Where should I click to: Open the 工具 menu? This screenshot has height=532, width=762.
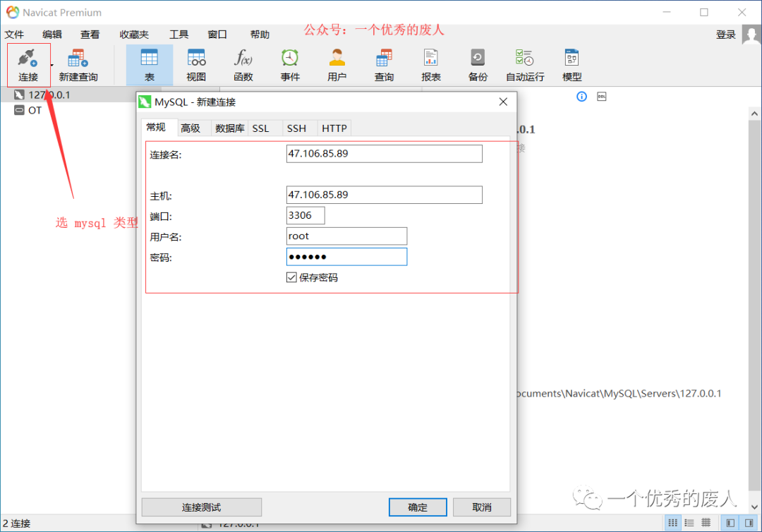pyautogui.click(x=179, y=35)
